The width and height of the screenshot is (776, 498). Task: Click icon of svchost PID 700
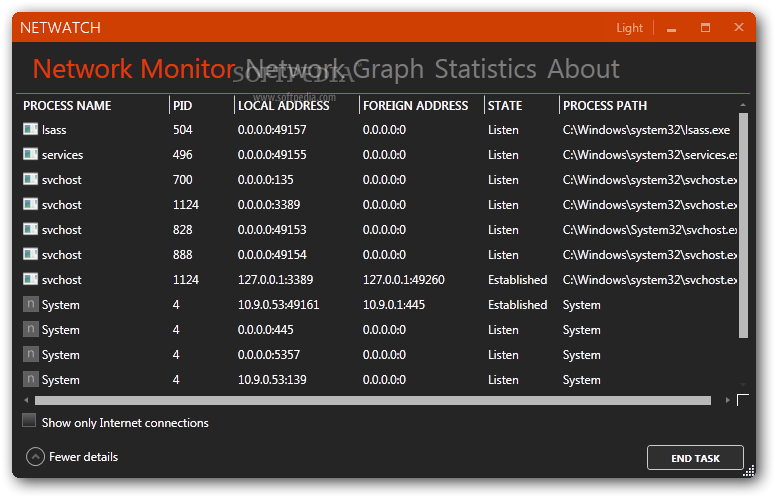point(30,179)
